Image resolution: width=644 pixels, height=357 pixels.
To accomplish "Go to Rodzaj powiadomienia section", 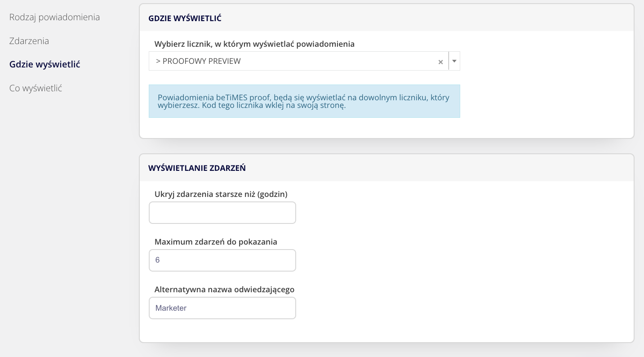I will click(x=54, y=17).
